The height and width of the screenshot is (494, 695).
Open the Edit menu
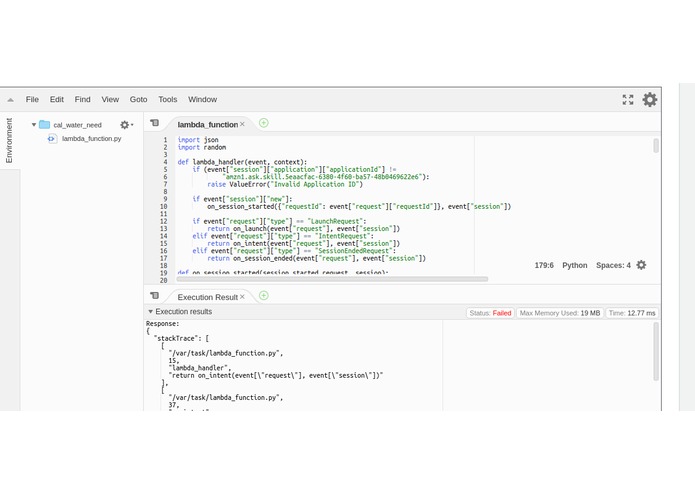pos(56,99)
